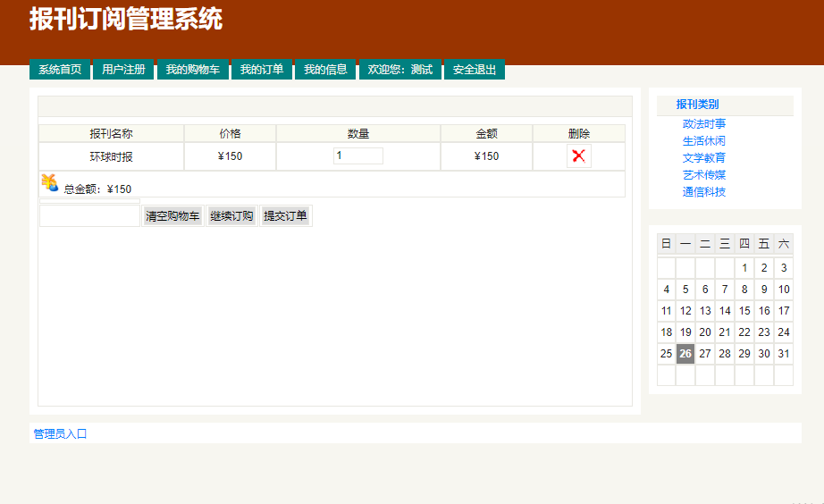The width and height of the screenshot is (824, 504).
Task: Click the 继续订购 button
Action: coord(231,216)
